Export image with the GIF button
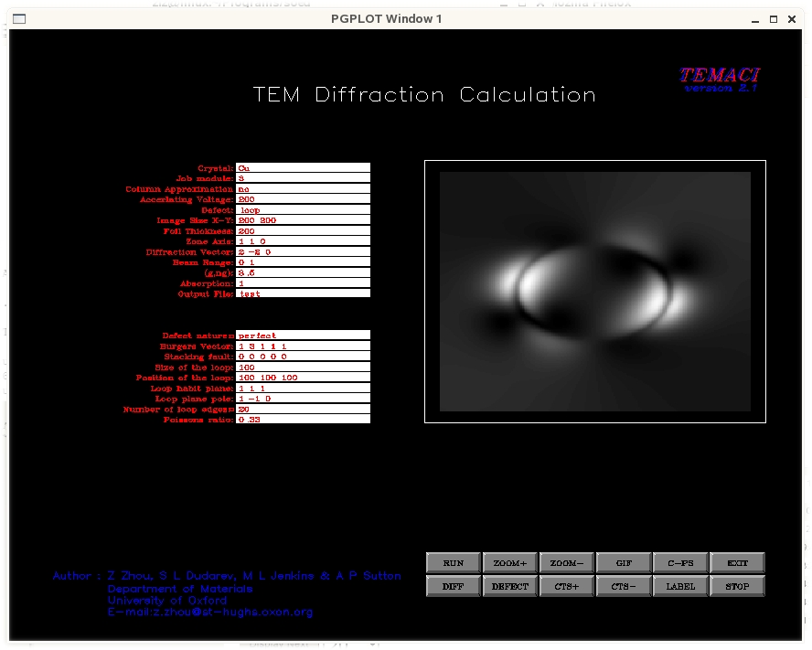This screenshot has height=650, width=812. pos(624,563)
